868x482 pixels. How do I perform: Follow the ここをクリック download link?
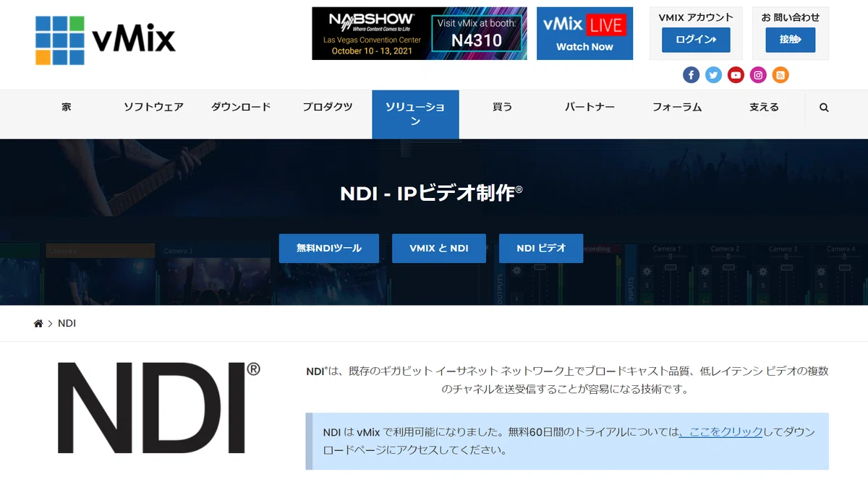click(725, 431)
